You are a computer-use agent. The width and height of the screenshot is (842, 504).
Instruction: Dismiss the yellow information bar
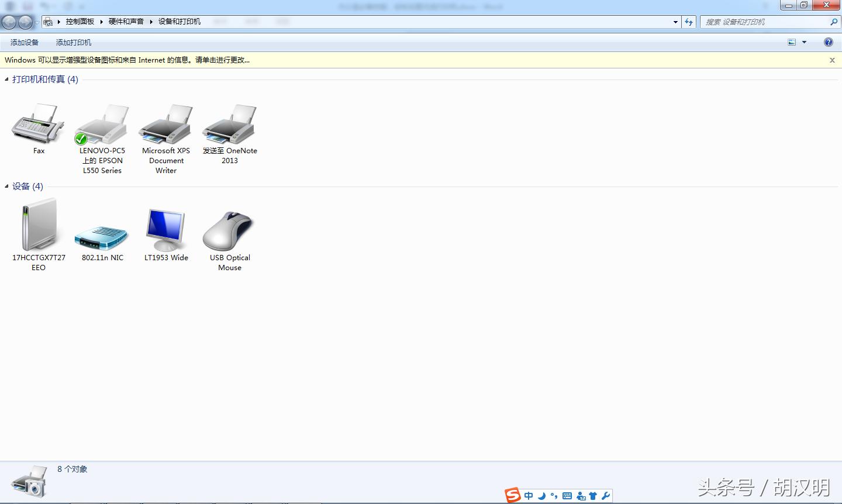[832, 60]
